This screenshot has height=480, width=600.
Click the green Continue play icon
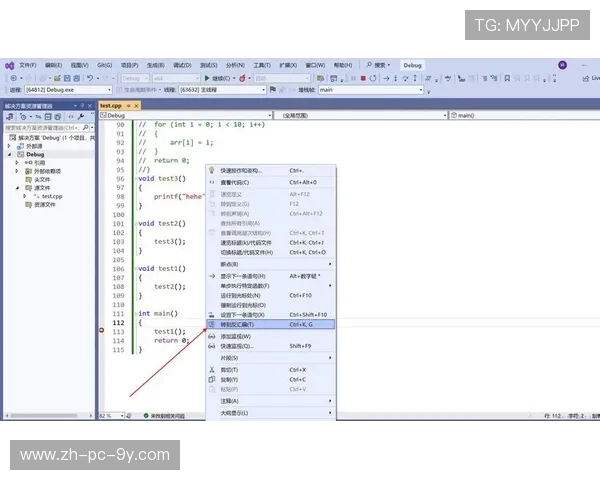coord(207,78)
